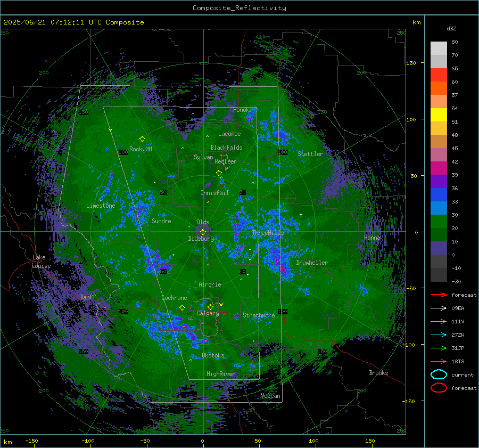Click the Sundre city label

pyautogui.click(x=161, y=221)
